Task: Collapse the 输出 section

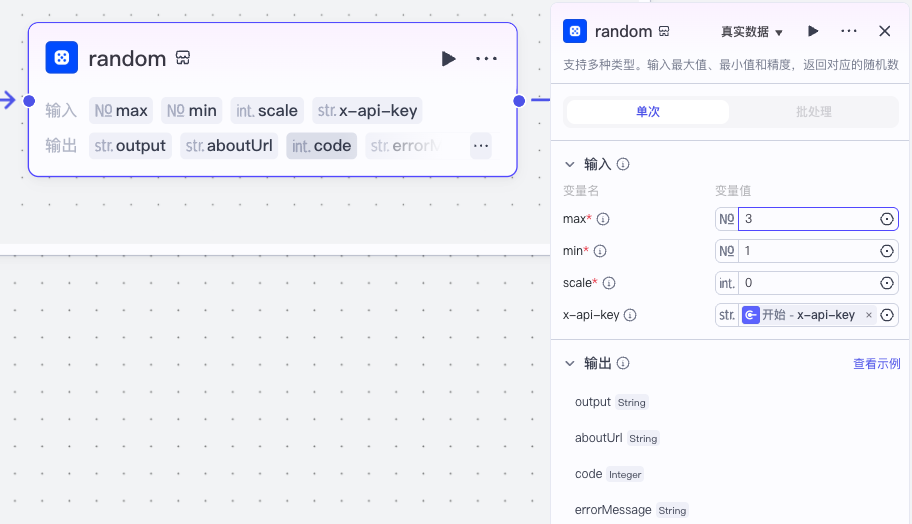Action: (x=570, y=363)
